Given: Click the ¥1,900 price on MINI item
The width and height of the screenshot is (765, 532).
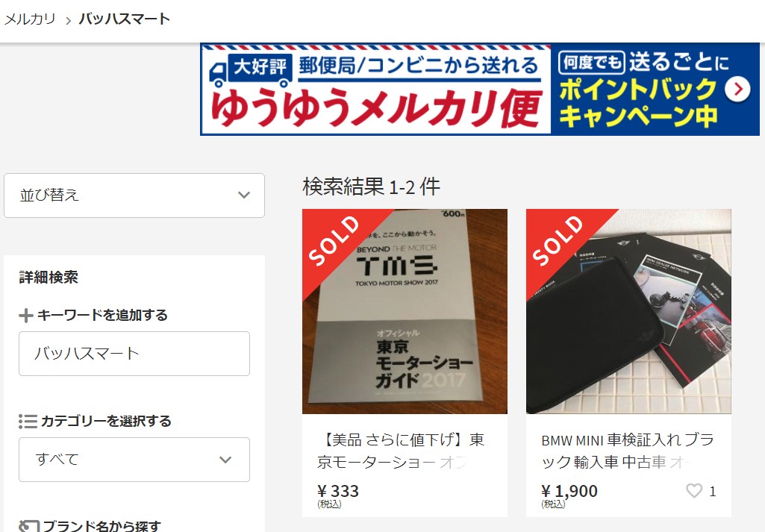Looking at the screenshot, I should [569, 491].
